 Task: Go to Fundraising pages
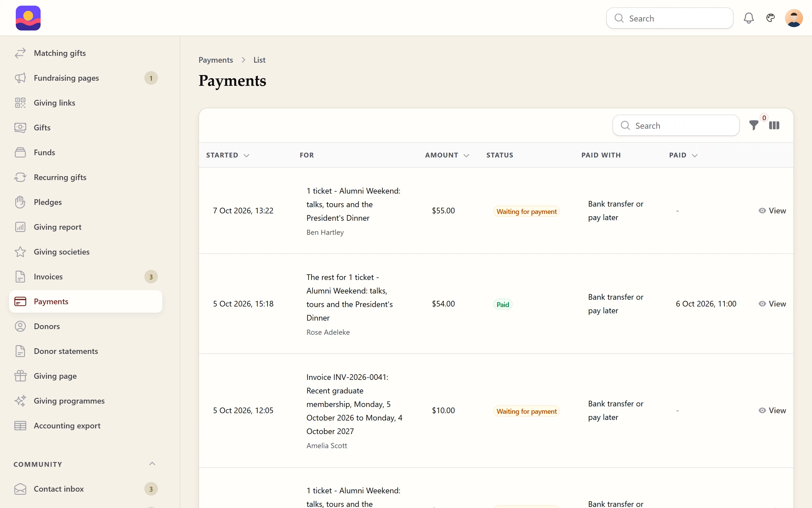point(85,78)
